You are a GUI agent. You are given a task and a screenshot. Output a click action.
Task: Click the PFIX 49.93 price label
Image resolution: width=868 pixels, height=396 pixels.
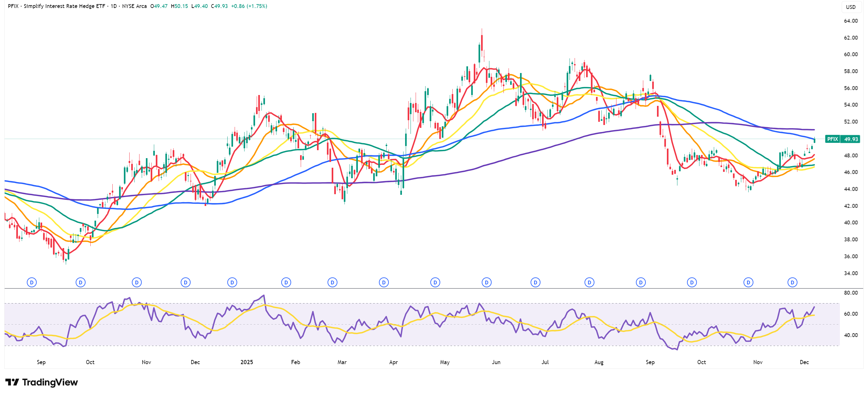842,139
